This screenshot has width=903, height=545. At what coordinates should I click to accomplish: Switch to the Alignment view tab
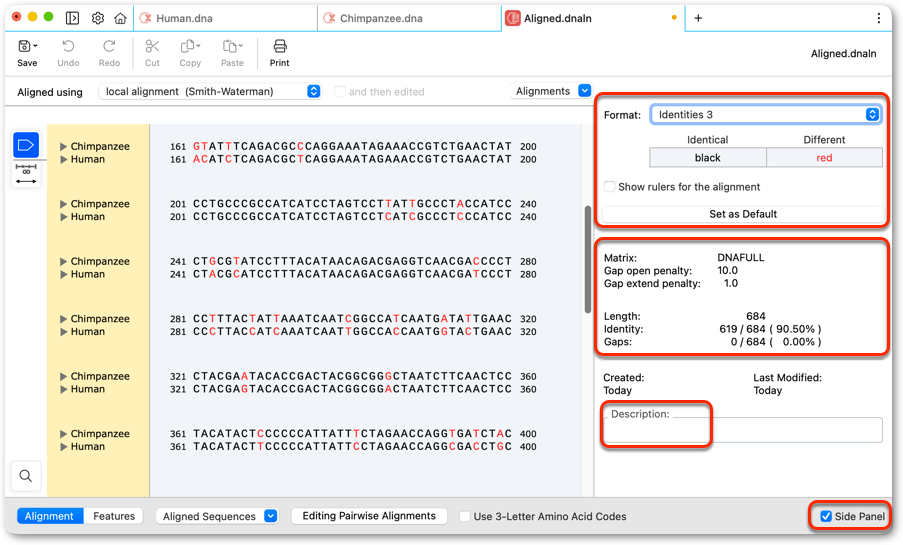[50, 516]
